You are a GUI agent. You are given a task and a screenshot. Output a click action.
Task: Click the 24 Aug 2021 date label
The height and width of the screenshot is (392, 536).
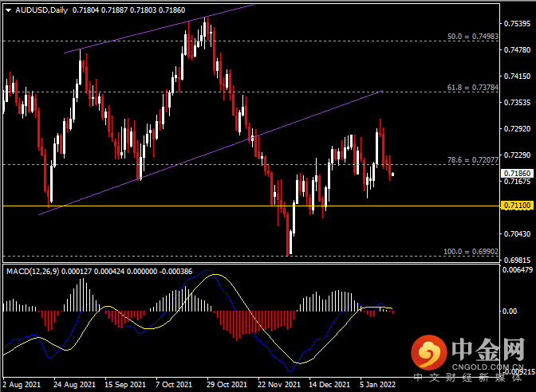click(x=74, y=385)
